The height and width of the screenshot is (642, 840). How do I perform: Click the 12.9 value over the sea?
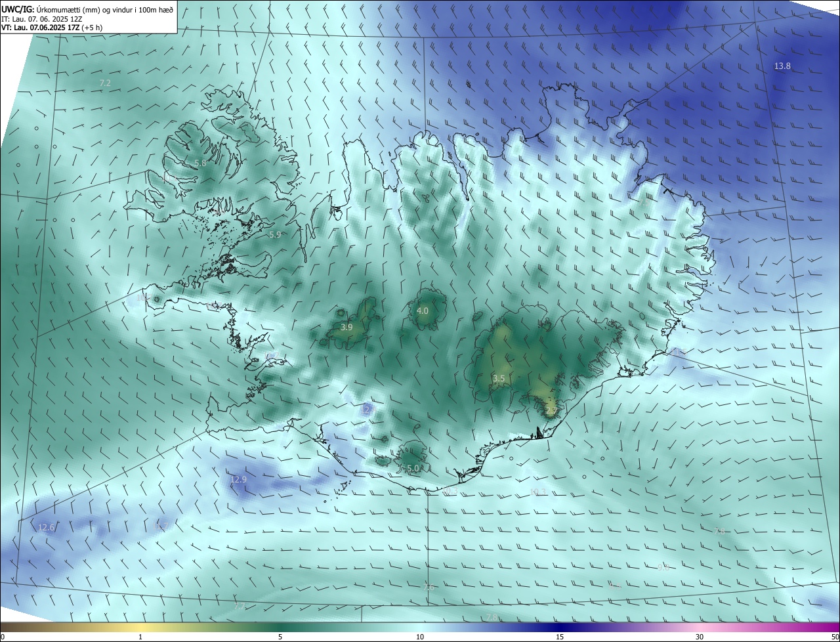point(238,480)
